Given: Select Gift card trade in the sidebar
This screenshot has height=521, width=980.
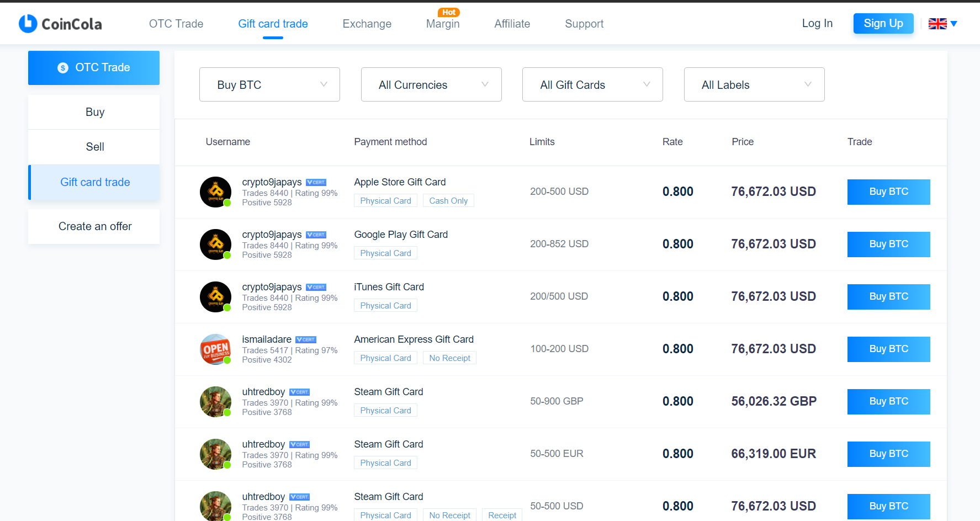Looking at the screenshot, I should point(94,182).
